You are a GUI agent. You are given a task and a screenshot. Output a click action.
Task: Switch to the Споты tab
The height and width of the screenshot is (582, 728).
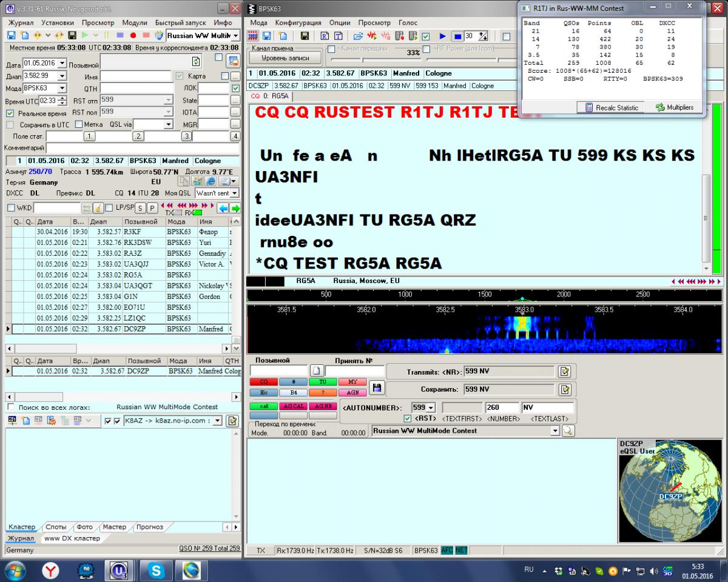click(56, 527)
